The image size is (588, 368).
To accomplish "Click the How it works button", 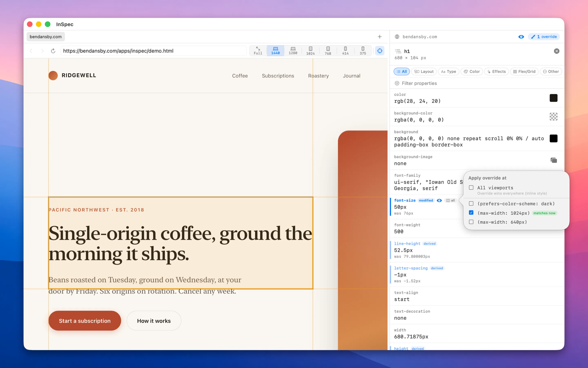I will point(154,321).
